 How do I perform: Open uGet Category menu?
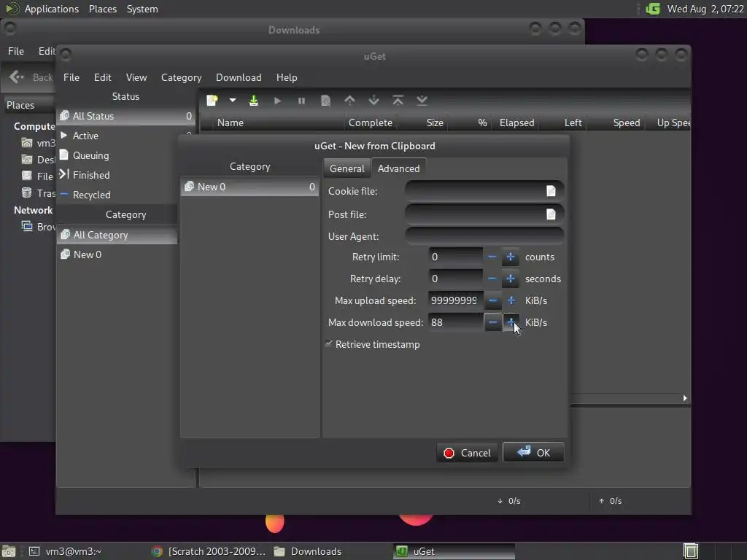[181, 77]
